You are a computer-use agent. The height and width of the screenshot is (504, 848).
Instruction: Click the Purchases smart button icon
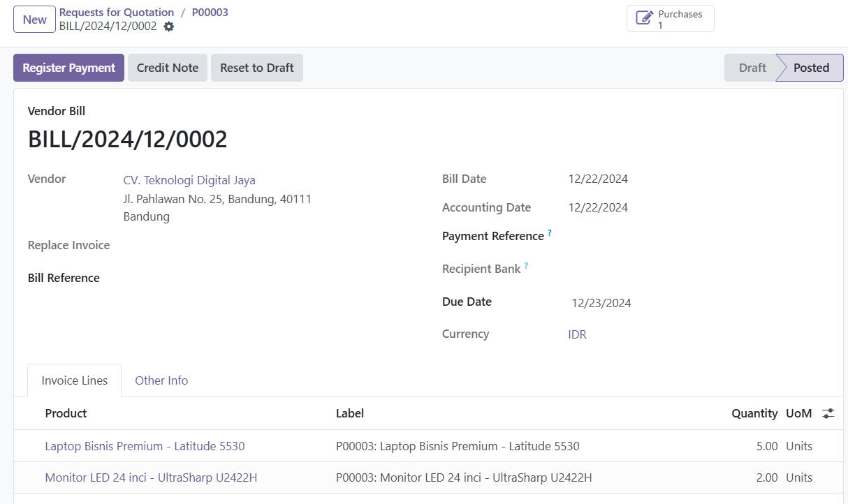click(644, 19)
